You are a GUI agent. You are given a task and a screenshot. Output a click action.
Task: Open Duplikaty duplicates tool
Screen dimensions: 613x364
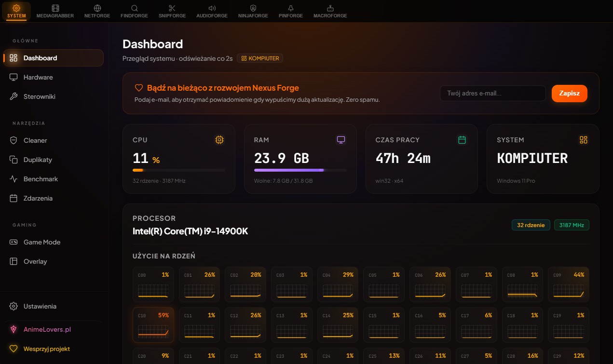point(54,160)
